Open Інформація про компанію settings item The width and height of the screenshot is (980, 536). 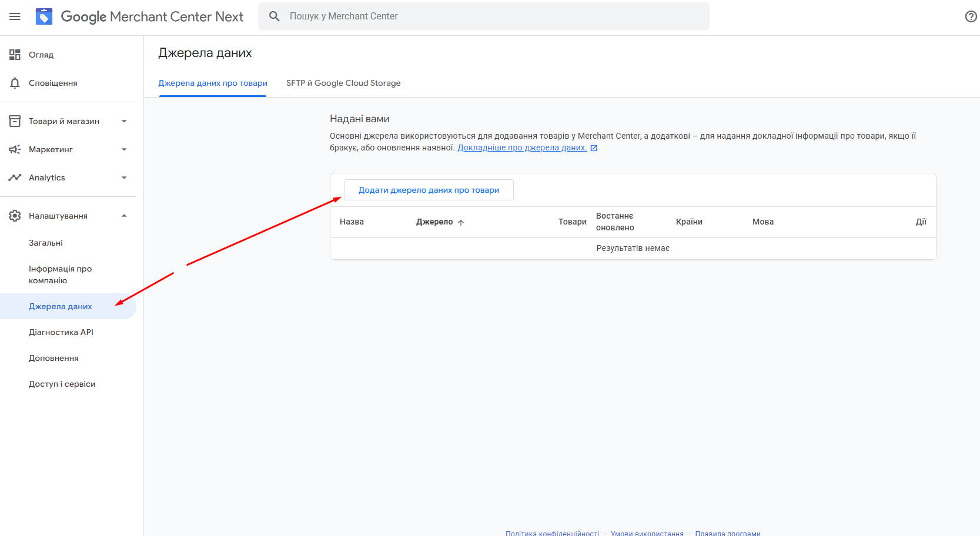pos(60,274)
